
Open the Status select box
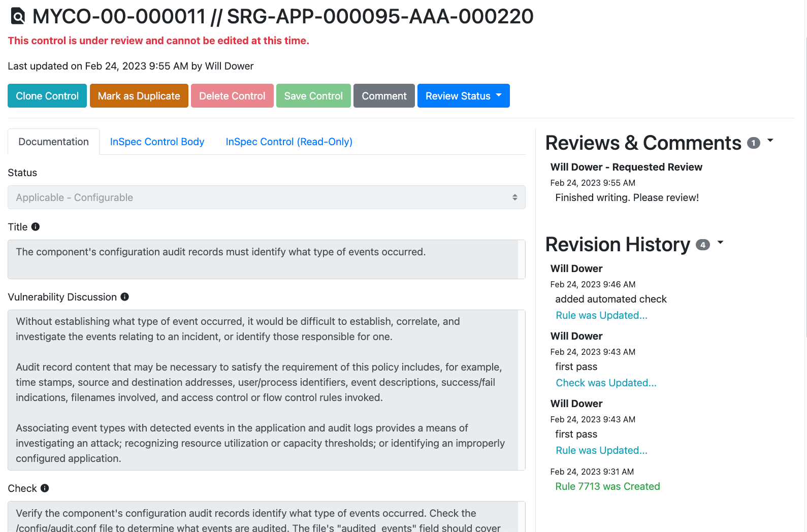[x=266, y=197]
